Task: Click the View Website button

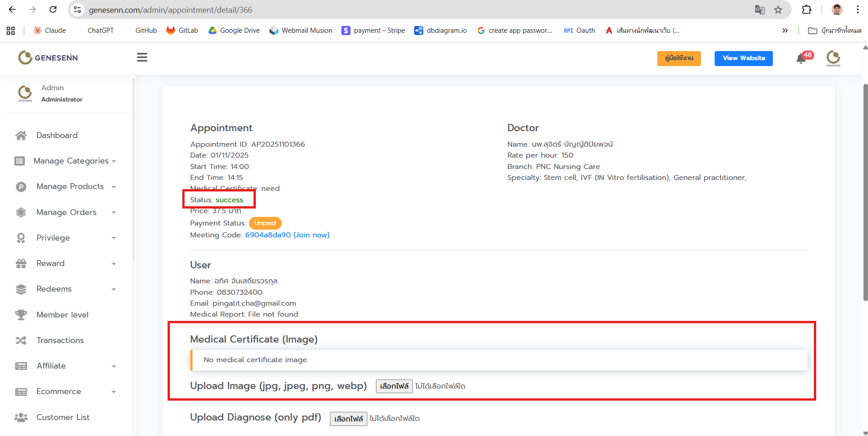Action: pos(743,58)
